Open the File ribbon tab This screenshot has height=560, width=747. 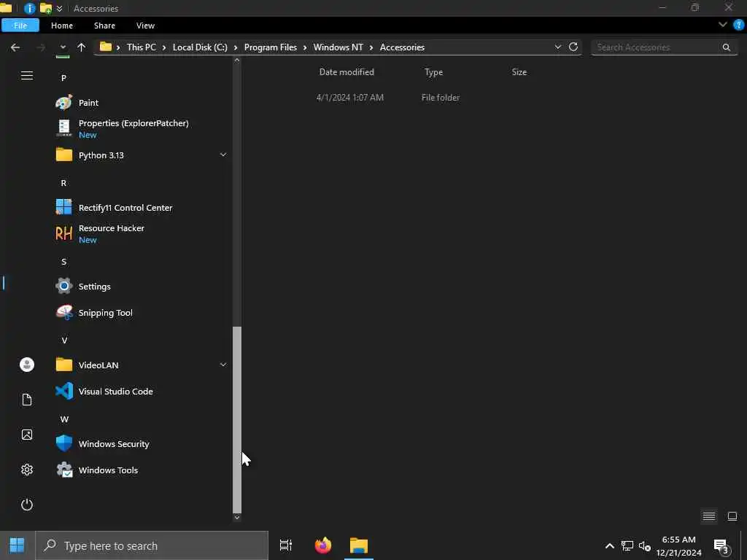pos(20,26)
